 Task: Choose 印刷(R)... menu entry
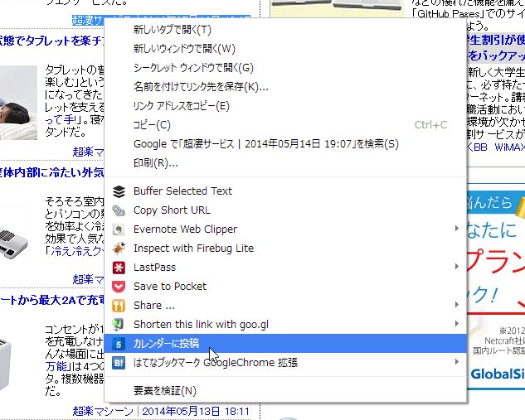coord(285,163)
